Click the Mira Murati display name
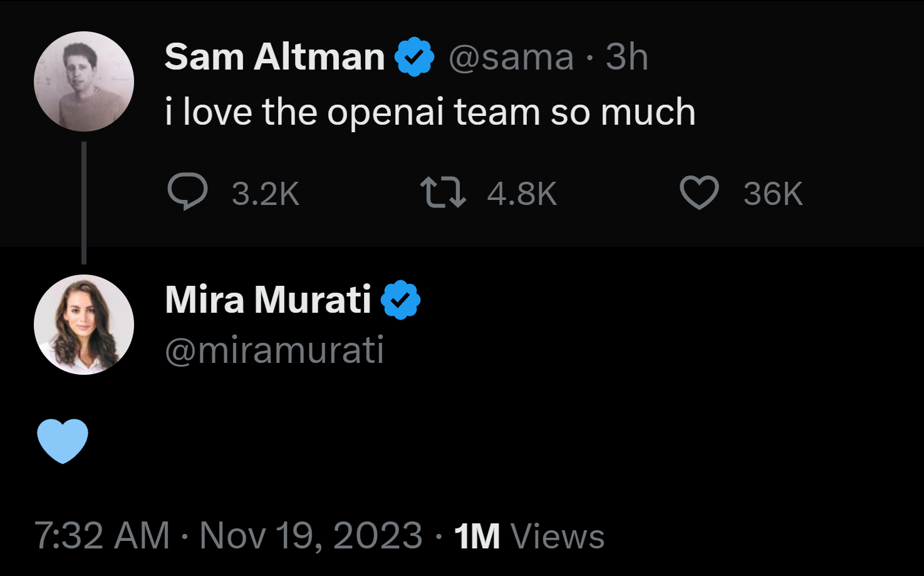 coord(268,300)
